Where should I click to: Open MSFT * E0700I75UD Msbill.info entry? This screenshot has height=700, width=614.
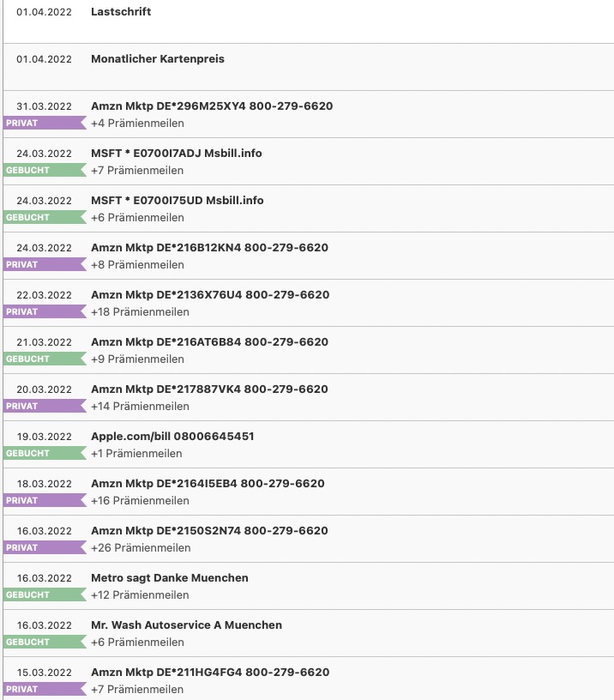click(178, 201)
